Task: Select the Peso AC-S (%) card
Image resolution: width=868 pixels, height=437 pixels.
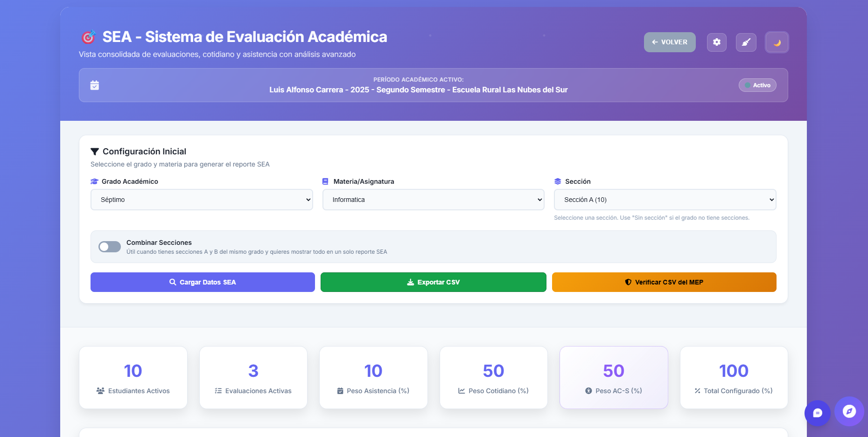Action: [x=614, y=377]
